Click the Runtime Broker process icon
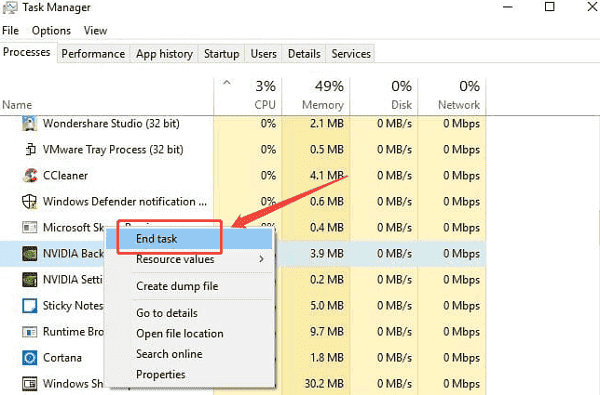 coord(29,331)
